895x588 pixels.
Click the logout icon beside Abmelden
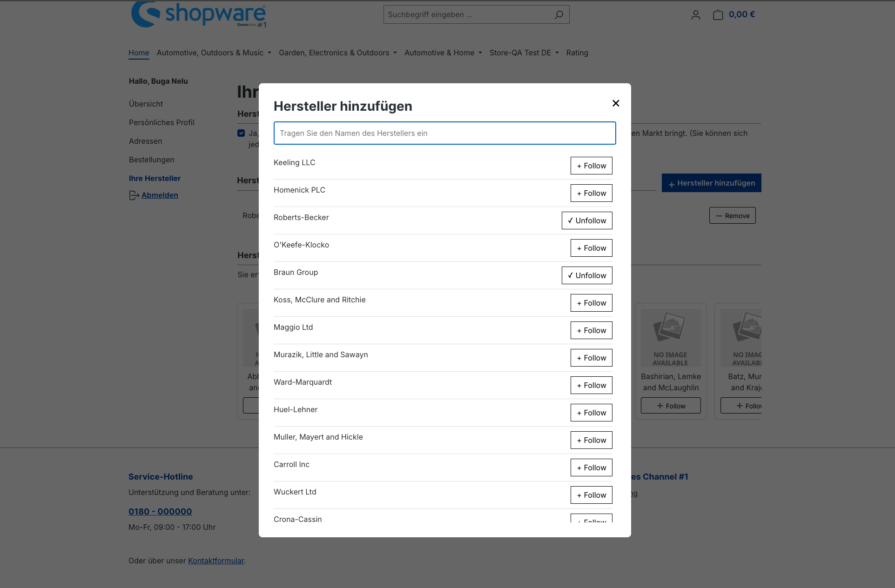134,195
